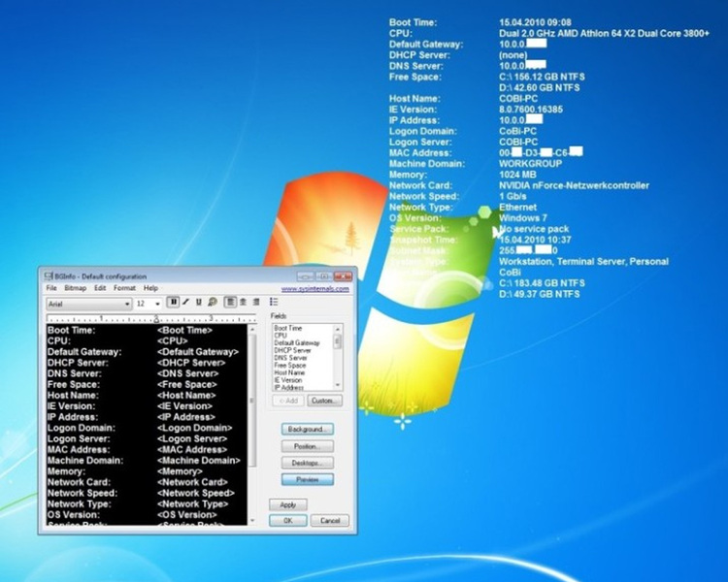Click Fields list scroll up arrow

(x=338, y=329)
